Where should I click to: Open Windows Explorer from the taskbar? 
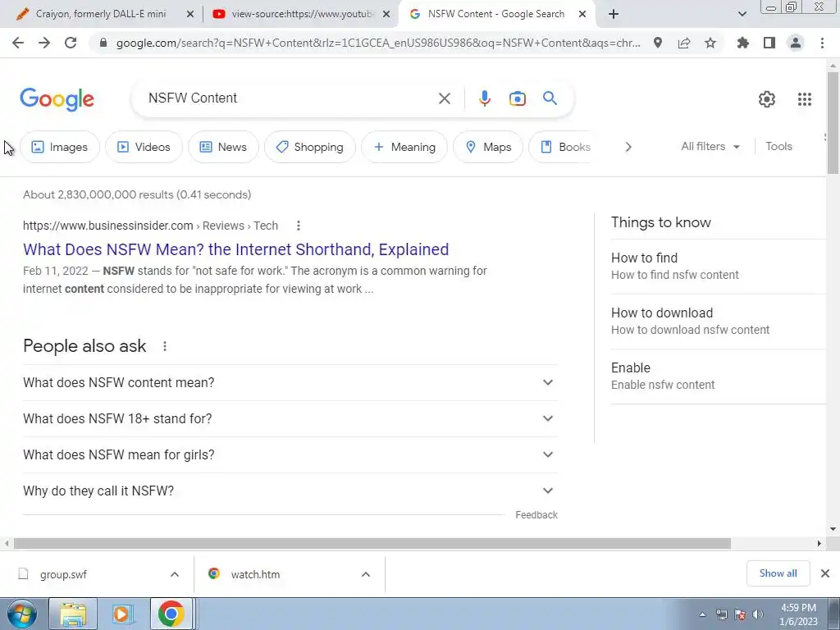click(x=73, y=614)
